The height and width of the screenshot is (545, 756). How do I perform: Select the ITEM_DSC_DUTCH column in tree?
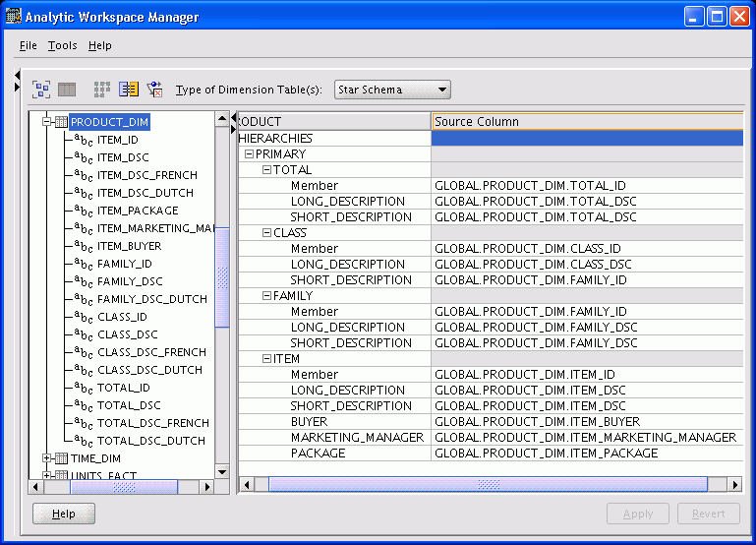click(145, 193)
